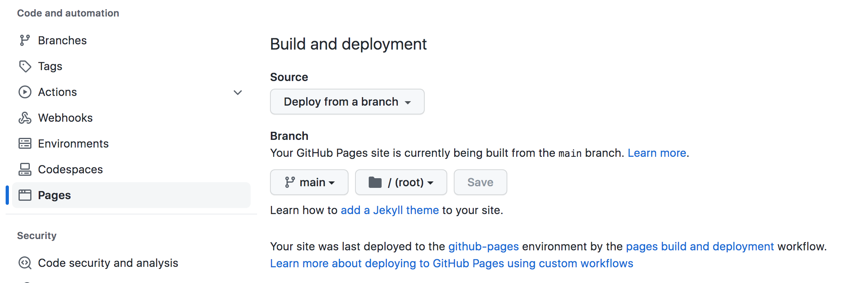Image resolution: width=868 pixels, height=283 pixels.
Task: Open the main branch selector dropdown
Action: (309, 182)
